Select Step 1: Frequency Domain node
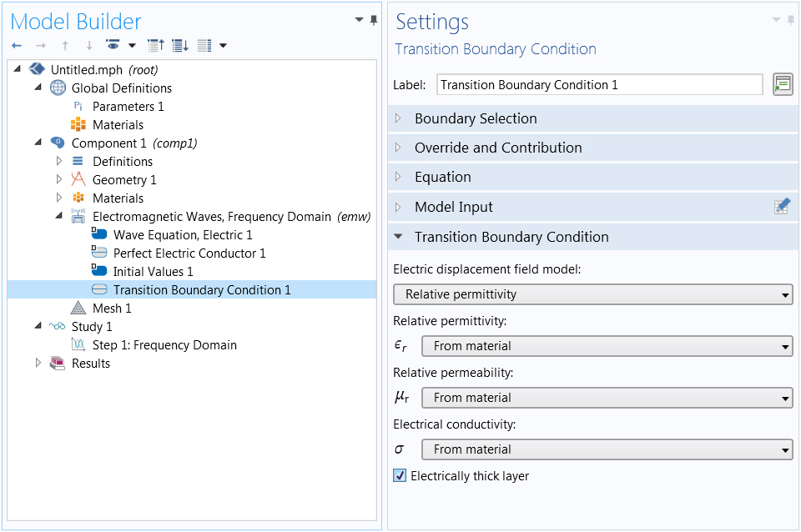 [164, 345]
